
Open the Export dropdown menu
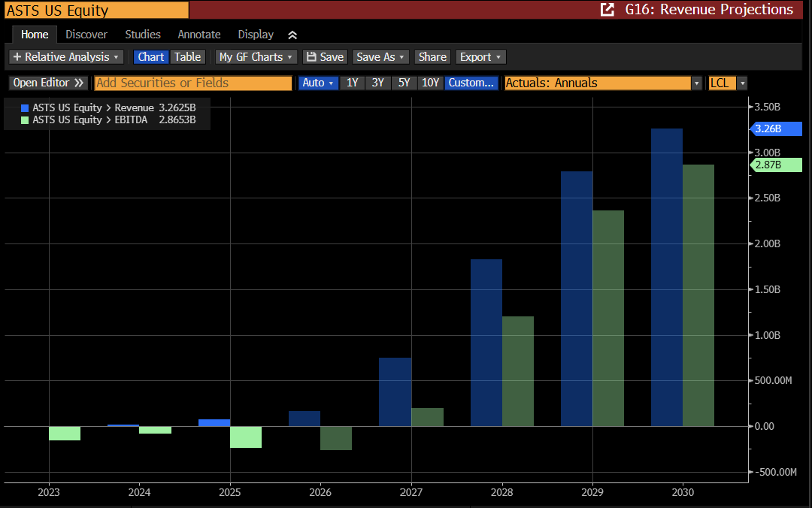480,57
